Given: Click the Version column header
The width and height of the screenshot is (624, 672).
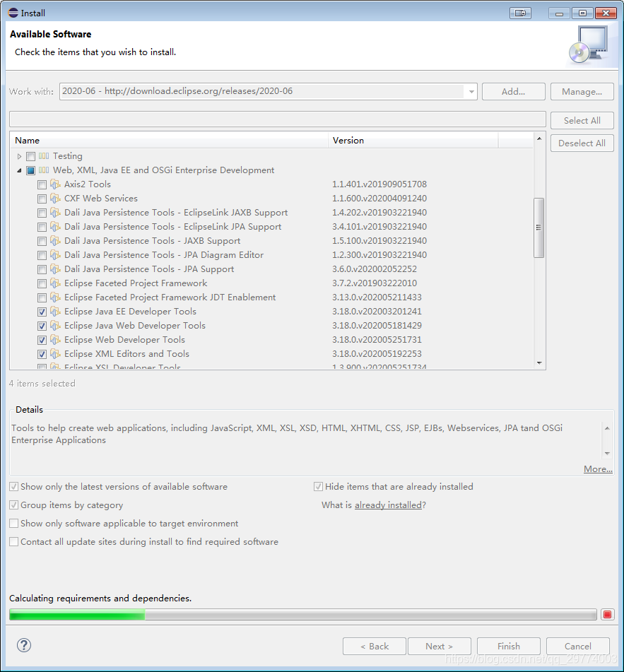Looking at the screenshot, I should click(413, 140).
